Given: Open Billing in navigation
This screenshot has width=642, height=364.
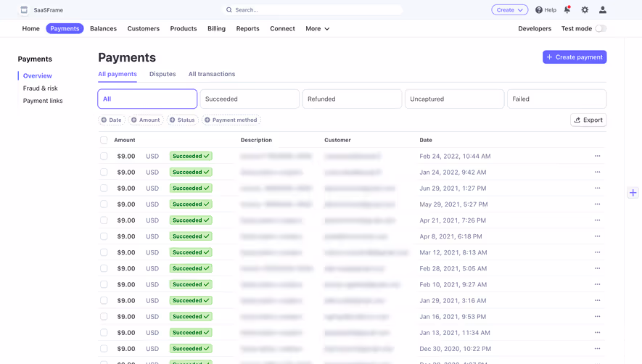Looking at the screenshot, I should (216, 29).
